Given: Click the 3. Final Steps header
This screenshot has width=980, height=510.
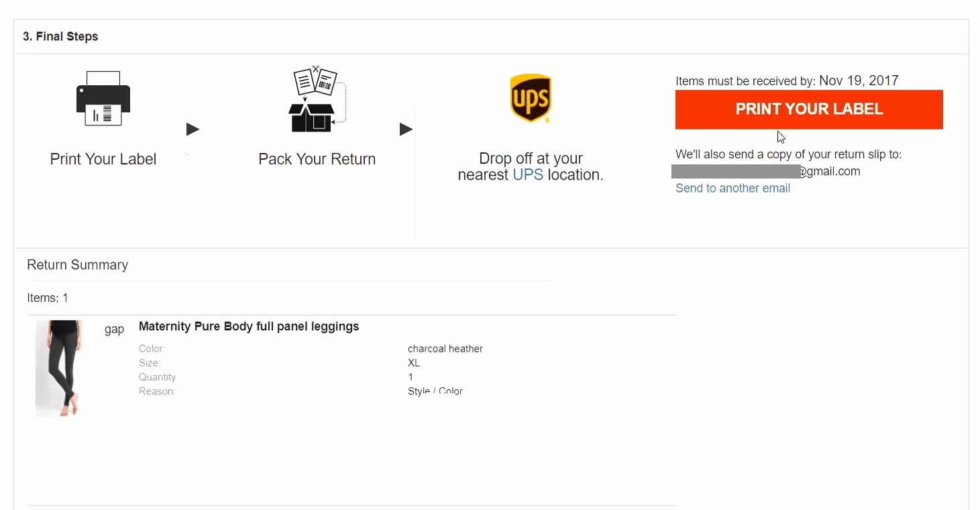Looking at the screenshot, I should click(x=60, y=37).
